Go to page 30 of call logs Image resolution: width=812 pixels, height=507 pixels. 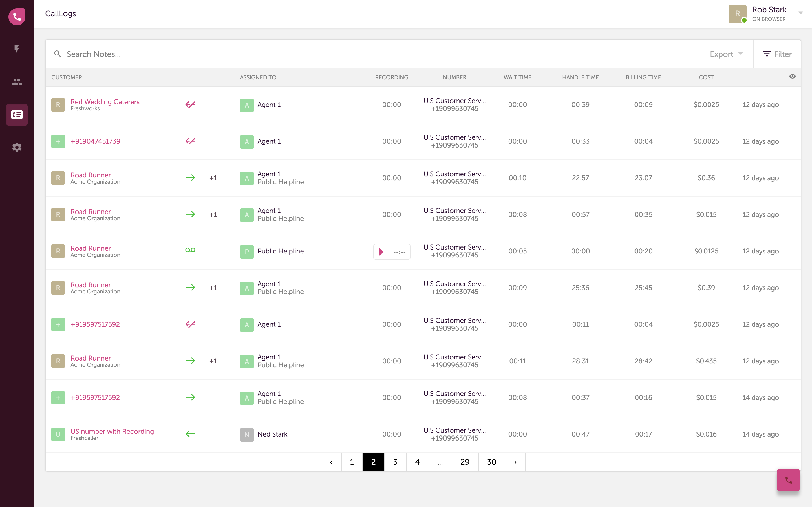point(491,462)
